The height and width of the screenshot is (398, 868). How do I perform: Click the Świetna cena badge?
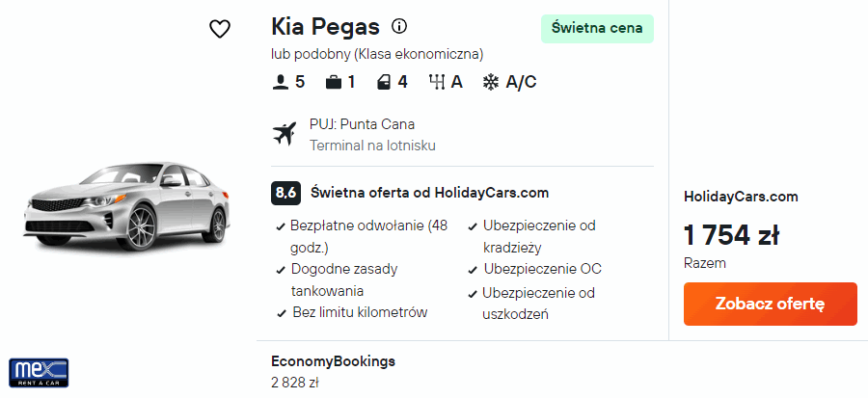pyautogui.click(x=597, y=28)
